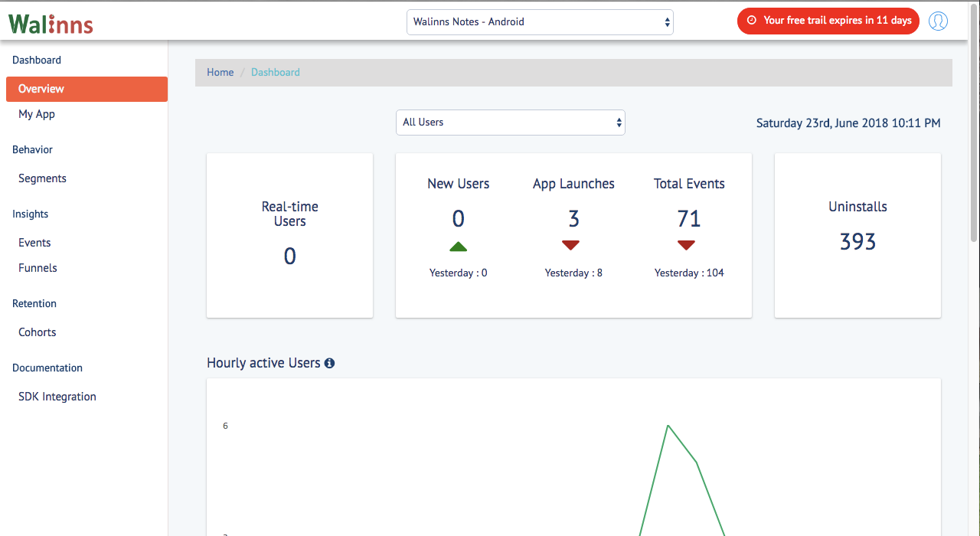Click the Home breadcrumb link
This screenshot has width=980, height=536.
click(x=220, y=73)
